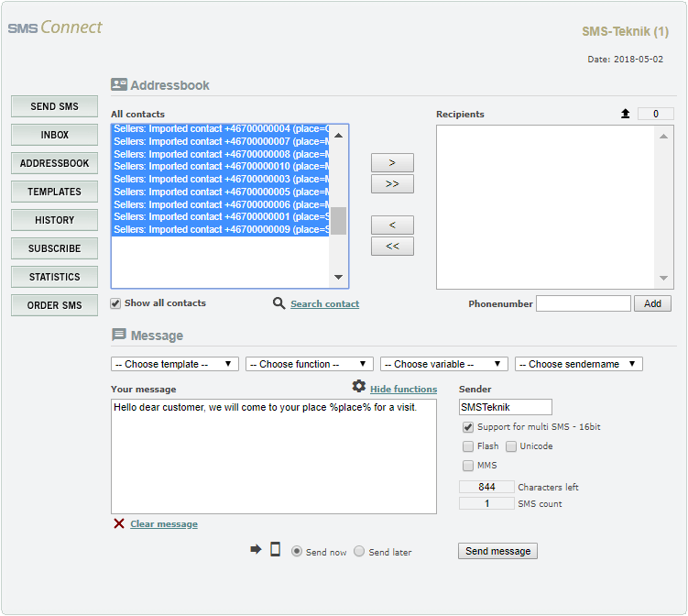
Task: Open HISTORY in the side menu
Action: 54,220
